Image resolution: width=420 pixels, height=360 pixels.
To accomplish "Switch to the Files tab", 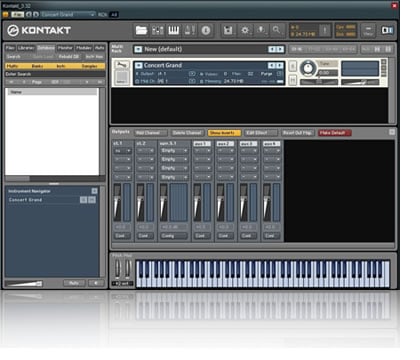I will (x=10, y=48).
